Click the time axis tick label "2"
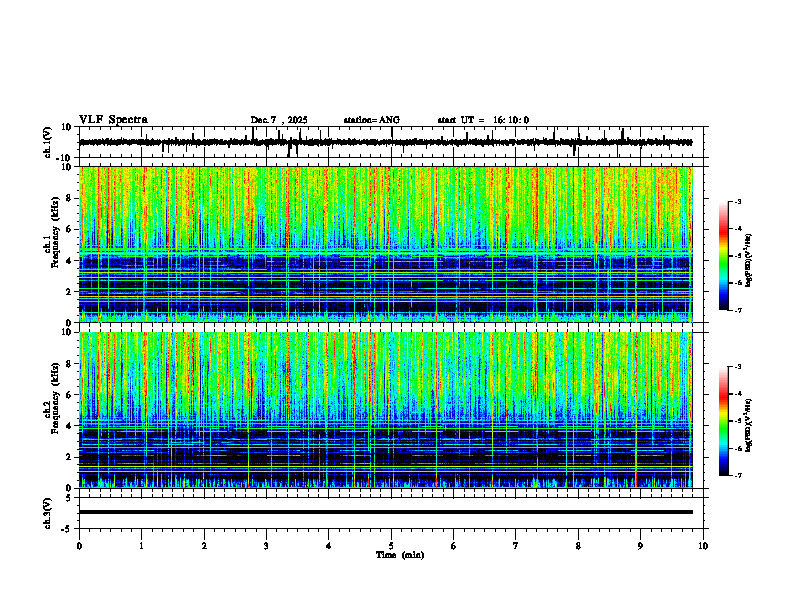 (x=204, y=546)
